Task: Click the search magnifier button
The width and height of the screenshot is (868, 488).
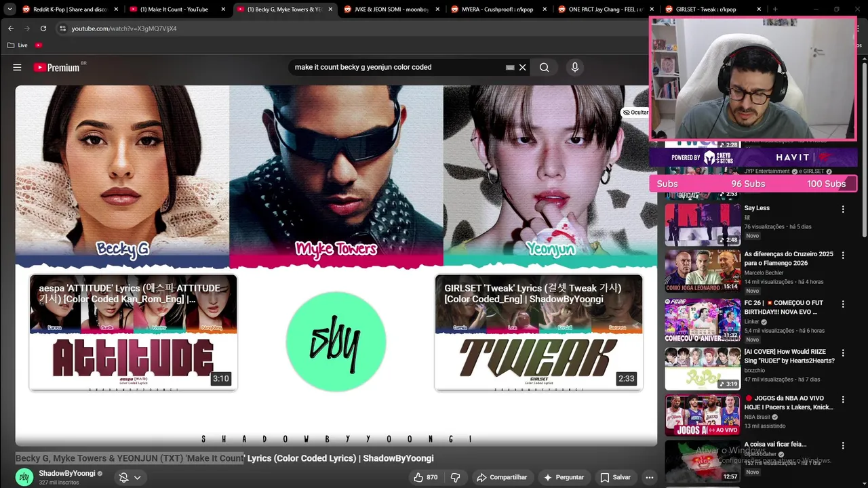Action: pyautogui.click(x=544, y=67)
